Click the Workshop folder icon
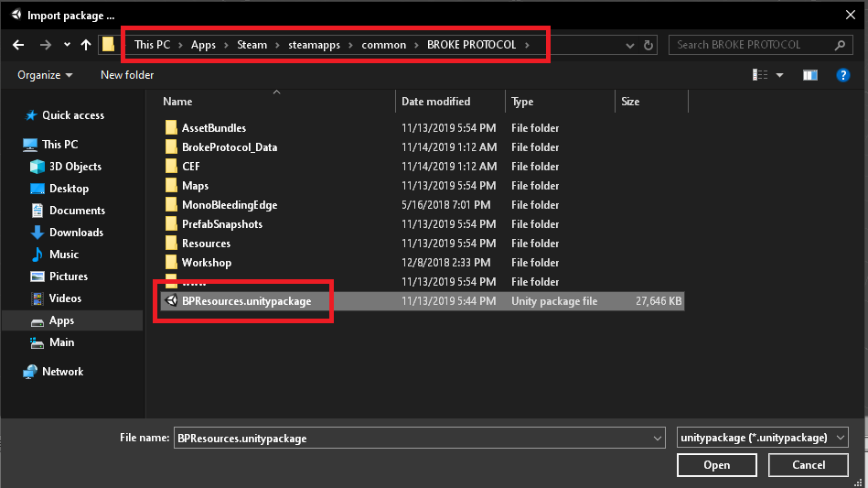This screenshot has height=488, width=868. 171,262
